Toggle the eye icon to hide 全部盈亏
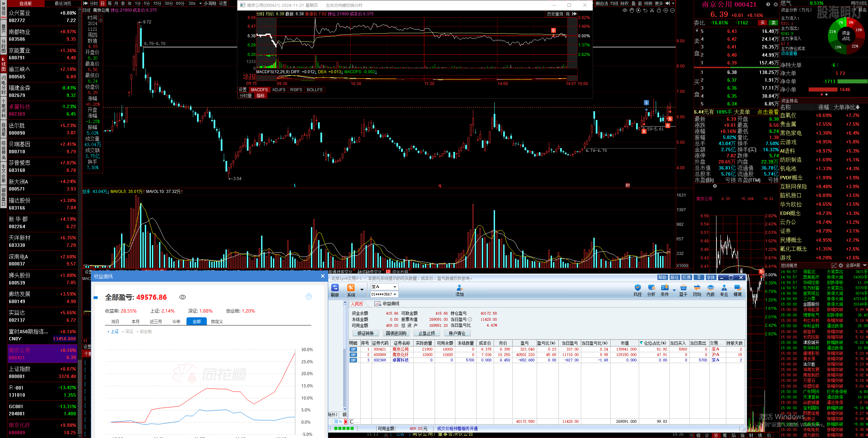The height and width of the screenshot is (438, 868). (182, 297)
